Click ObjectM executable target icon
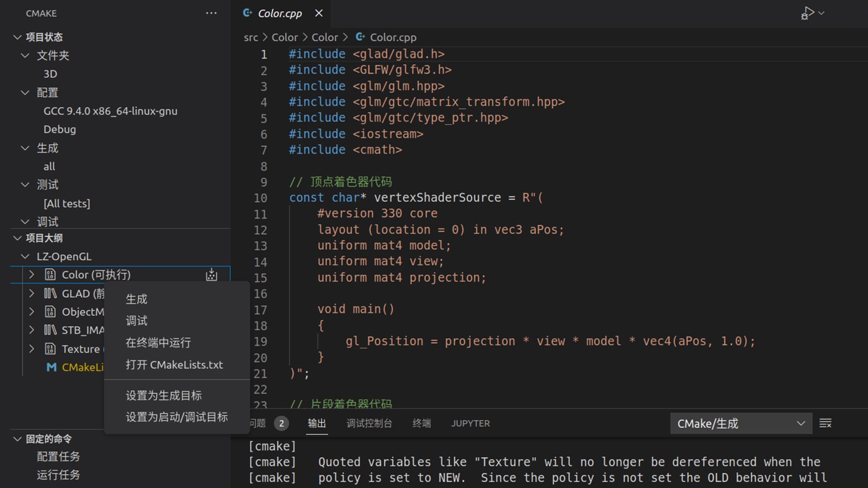The width and height of the screenshot is (868, 488). [x=50, y=312]
